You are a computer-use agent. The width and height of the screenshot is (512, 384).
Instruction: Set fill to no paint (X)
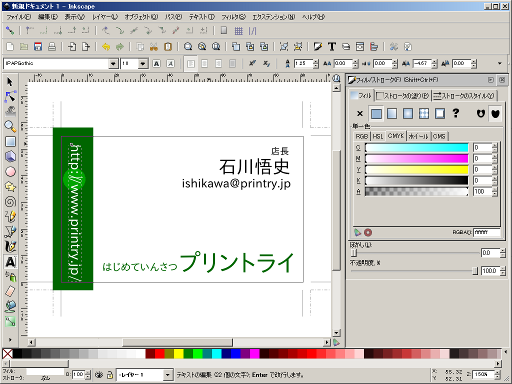tap(360, 114)
